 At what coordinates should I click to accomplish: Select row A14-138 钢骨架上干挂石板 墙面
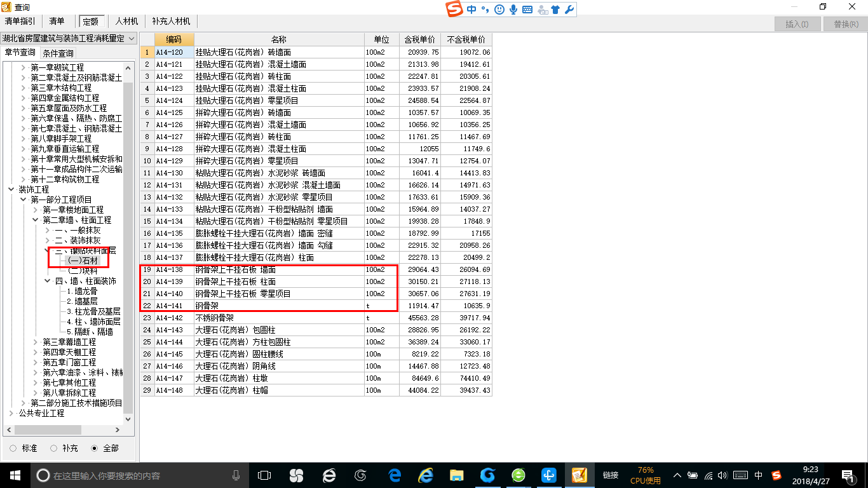pyautogui.click(x=316, y=270)
